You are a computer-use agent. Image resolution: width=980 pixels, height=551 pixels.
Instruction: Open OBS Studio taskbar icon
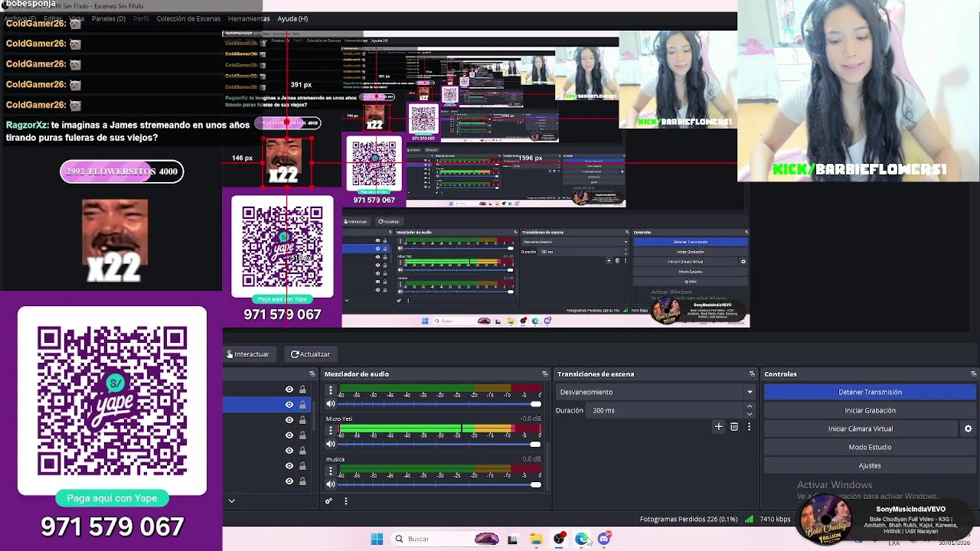pos(559,539)
